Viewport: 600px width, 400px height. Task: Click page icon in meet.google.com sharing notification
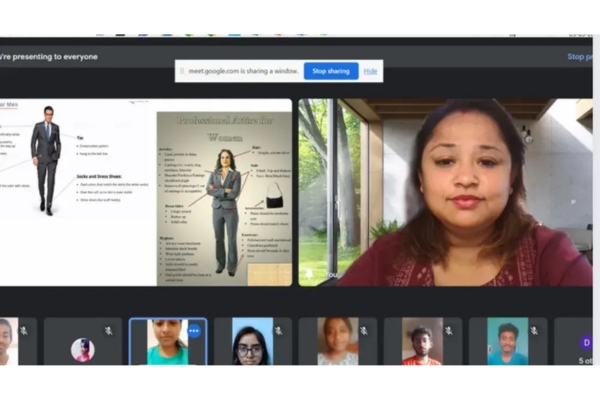[184, 71]
